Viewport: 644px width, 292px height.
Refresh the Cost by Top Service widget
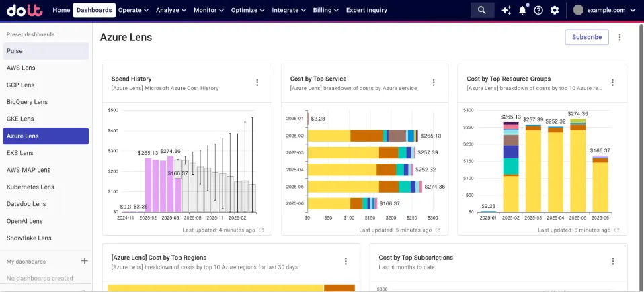tap(438, 230)
